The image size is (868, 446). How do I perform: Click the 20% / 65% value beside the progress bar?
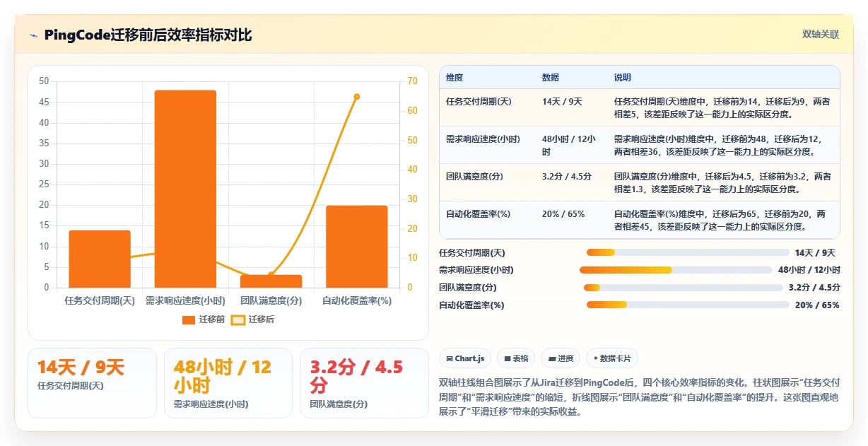tap(817, 305)
